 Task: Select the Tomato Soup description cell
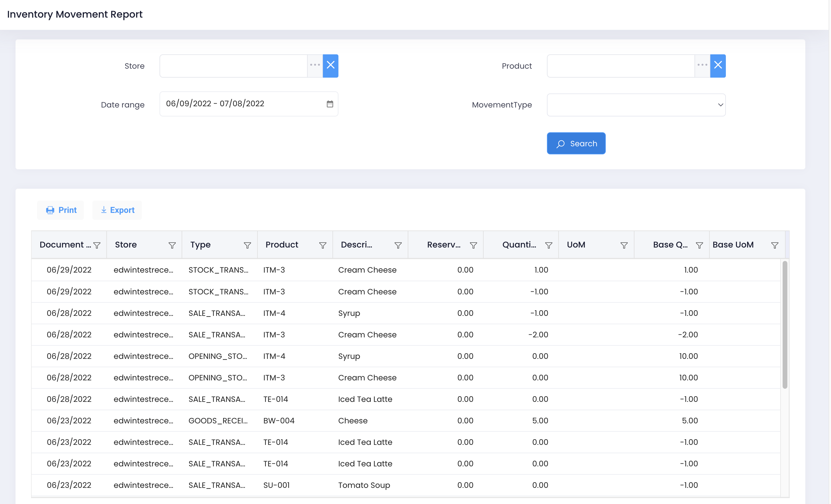pyautogui.click(x=364, y=485)
